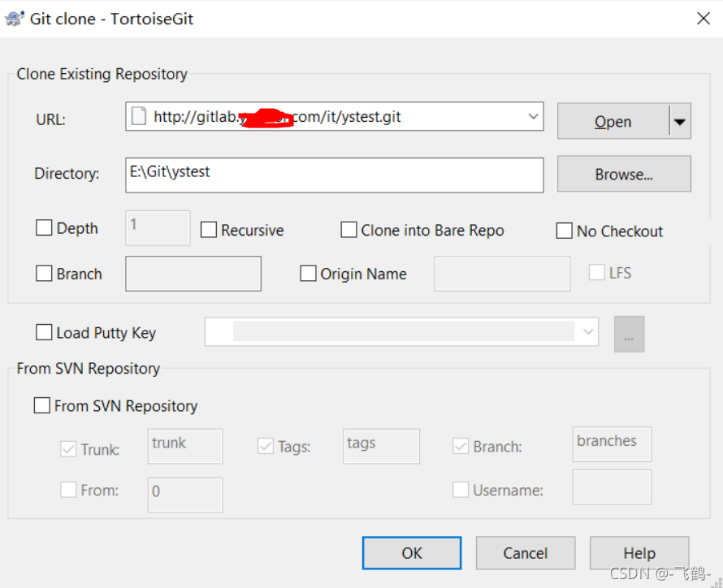Viewport: 723px width, 588px height.
Task: Confirm cloning with the OK button
Action: click(412, 553)
